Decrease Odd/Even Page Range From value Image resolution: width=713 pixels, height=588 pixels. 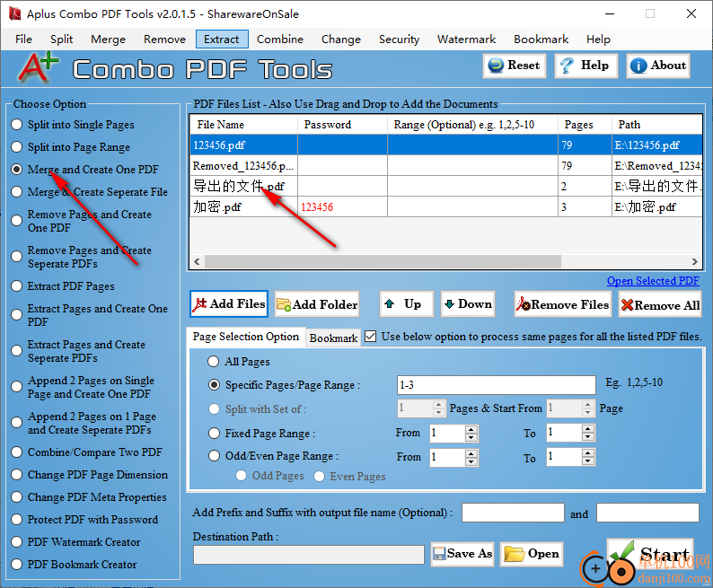(471, 461)
